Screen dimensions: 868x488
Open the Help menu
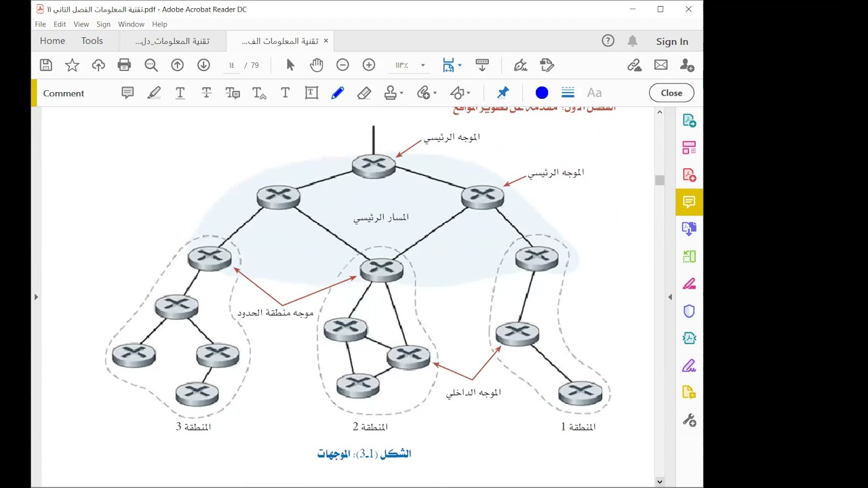[x=159, y=24]
